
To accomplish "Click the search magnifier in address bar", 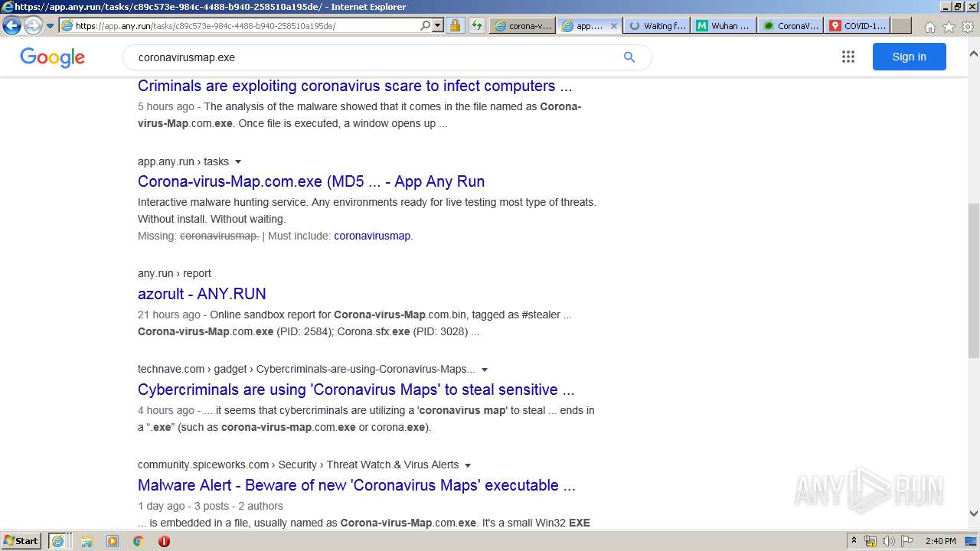I will (426, 25).
